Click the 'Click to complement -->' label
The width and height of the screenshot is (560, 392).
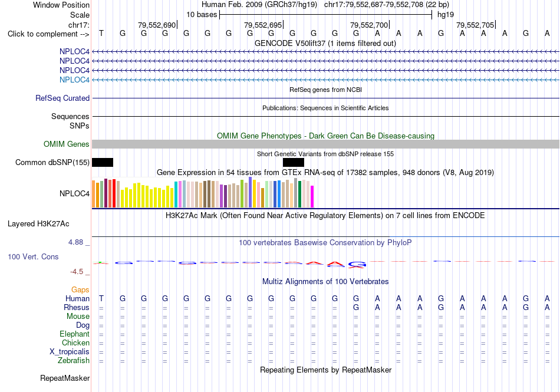(x=48, y=34)
